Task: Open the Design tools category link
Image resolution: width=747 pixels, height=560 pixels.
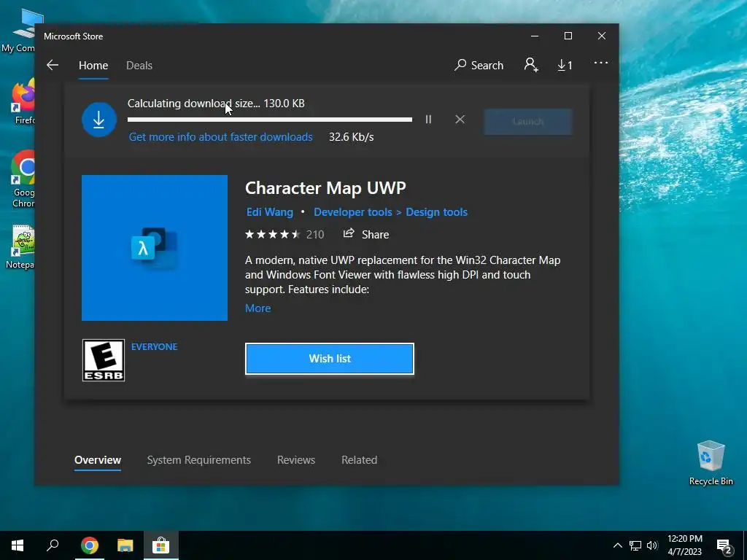Action: pyautogui.click(x=436, y=212)
